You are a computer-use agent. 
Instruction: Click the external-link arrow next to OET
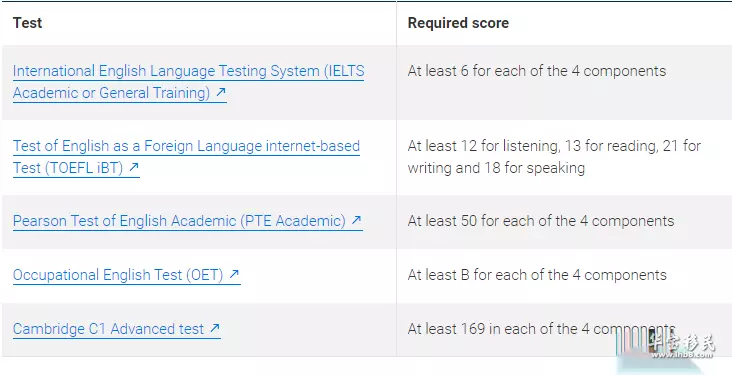click(x=234, y=274)
